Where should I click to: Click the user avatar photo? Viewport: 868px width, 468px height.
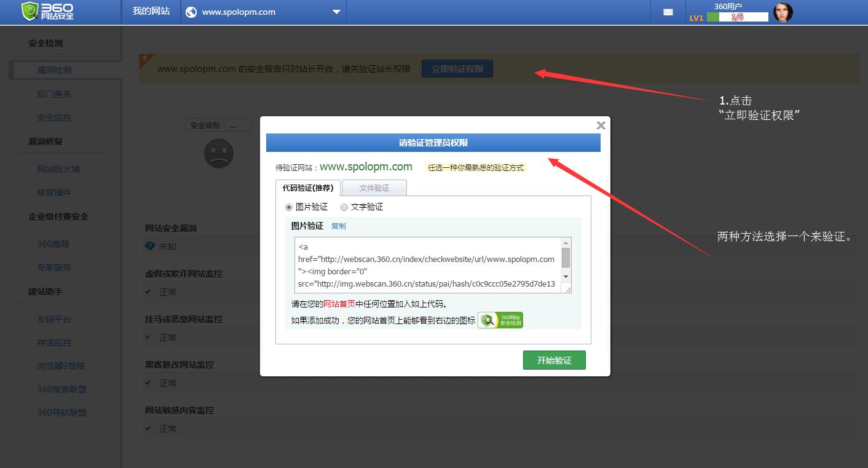click(x=783, y=12)
